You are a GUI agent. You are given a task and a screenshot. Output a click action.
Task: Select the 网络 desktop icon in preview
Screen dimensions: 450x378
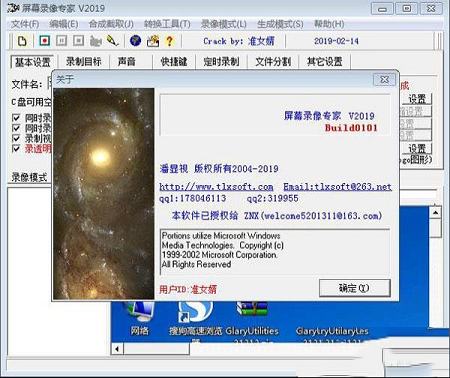tap(139, 317)
